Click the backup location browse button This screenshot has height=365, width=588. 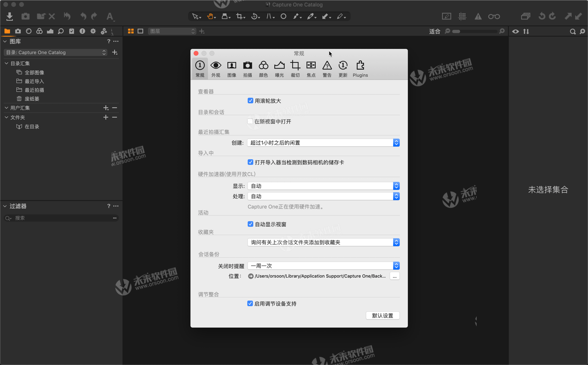[x=394, y=276]
